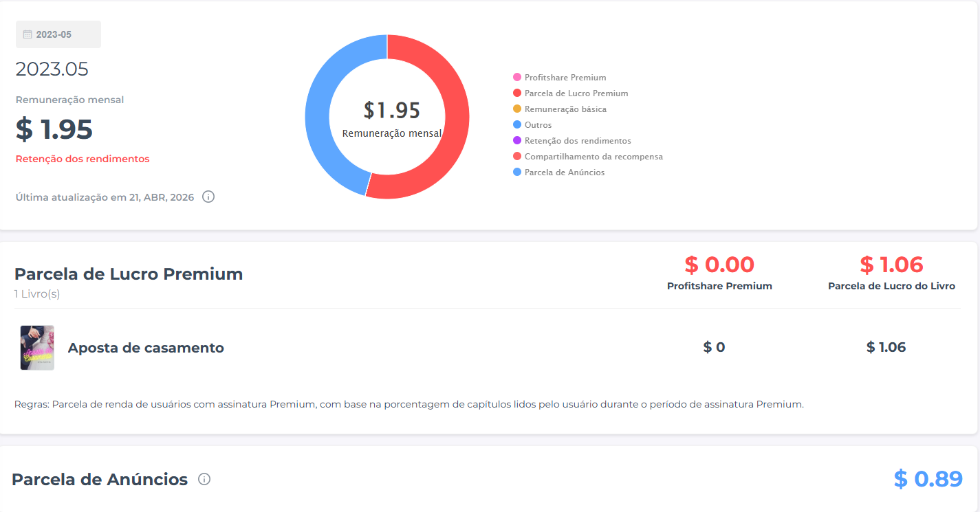Click the $ 1.06 book profit amount
The image size is (980, 512).
pos(886,347)
